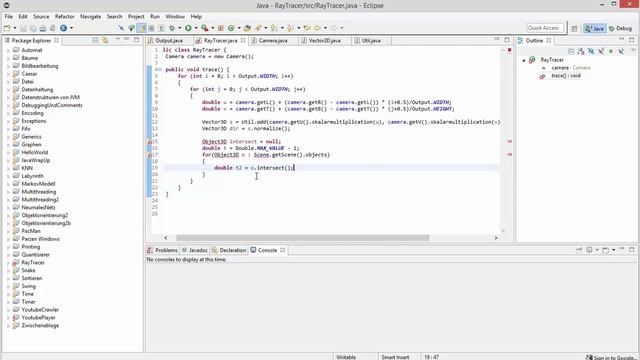
Task: Click the Last Edit Location icon
Action: (307, 28)
